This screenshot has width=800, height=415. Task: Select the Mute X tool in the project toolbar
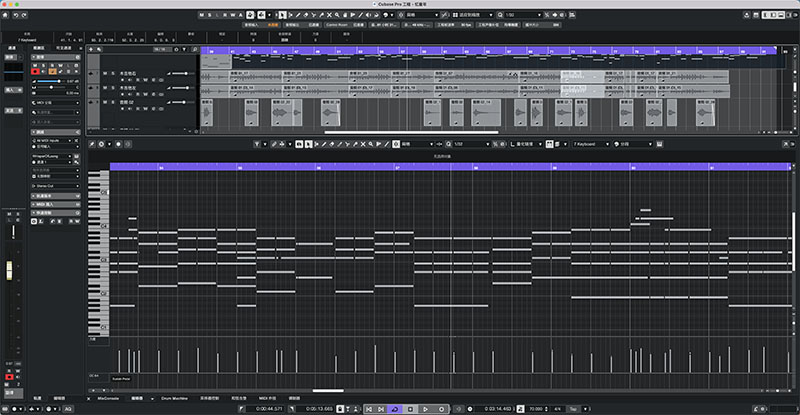click(x=329, y=15)
